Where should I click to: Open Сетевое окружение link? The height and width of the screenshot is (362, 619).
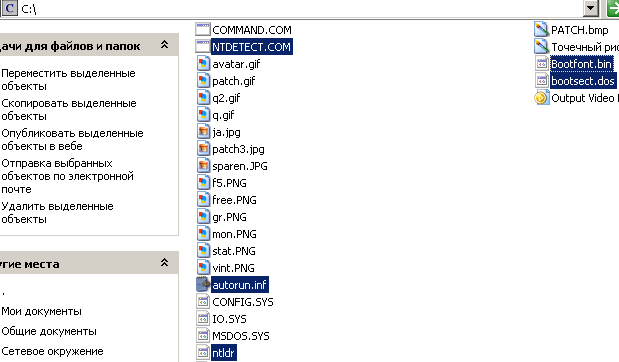(x=52, y=351)
